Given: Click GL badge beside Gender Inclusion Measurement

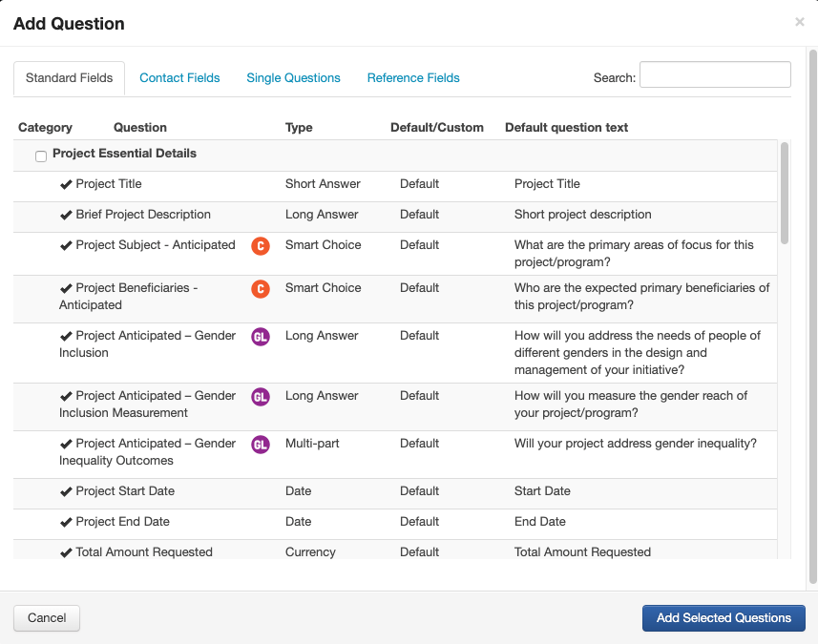Looking at the screenshot, I should pyautogui.click(x=261, y=397).
